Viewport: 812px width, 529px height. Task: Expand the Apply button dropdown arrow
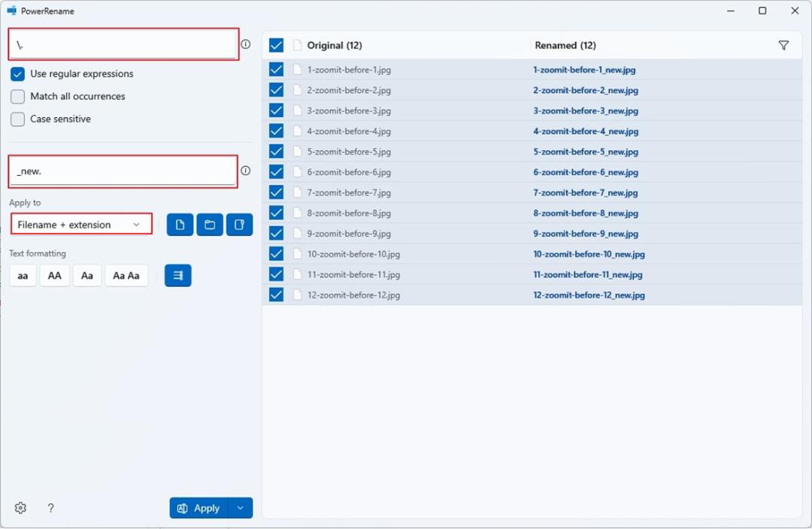(x=241, y=508)
